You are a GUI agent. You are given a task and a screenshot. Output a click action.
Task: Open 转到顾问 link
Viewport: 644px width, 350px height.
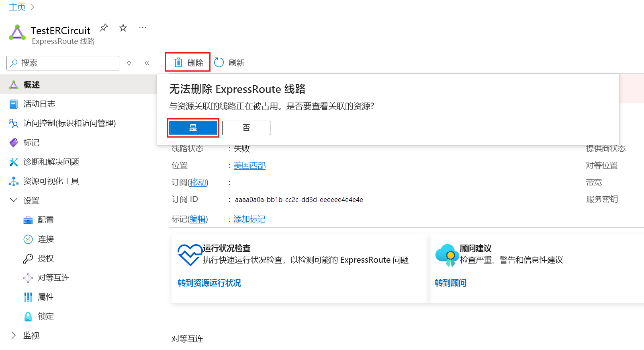[451, 283]
